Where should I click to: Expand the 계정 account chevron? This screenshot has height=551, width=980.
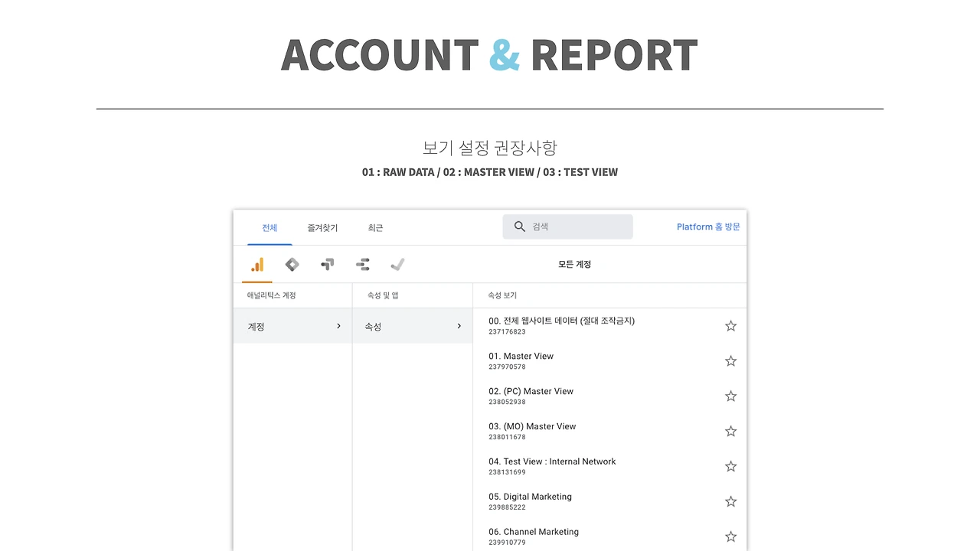point(338,325)
